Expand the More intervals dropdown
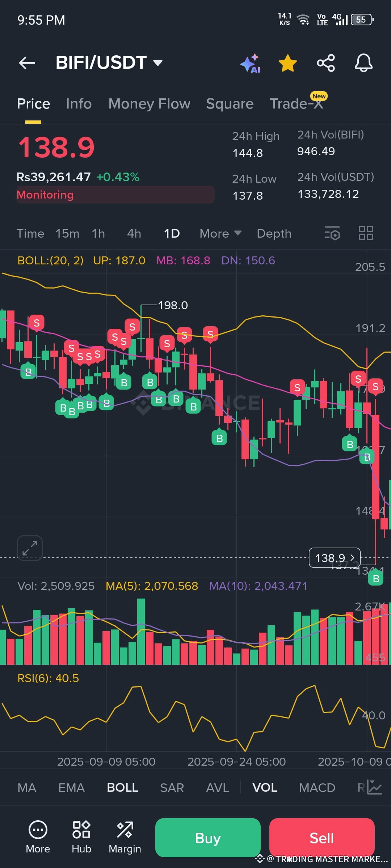 [x=220, y=234]
